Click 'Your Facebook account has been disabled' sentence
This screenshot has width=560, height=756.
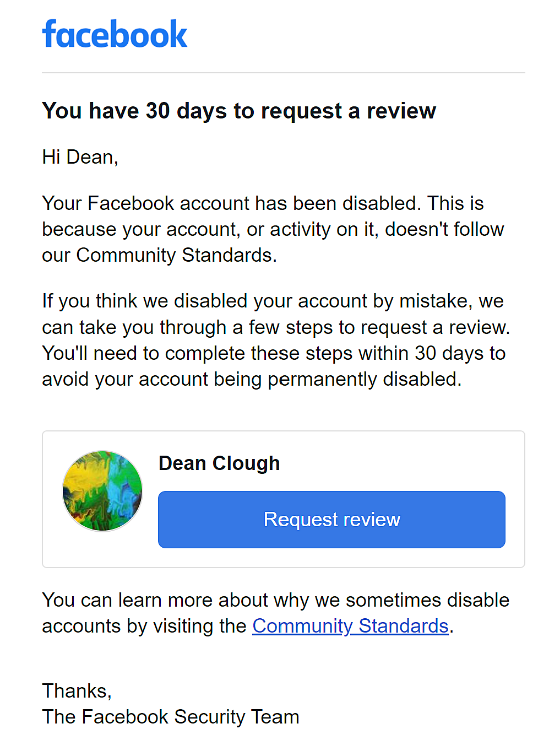(231, 203)
